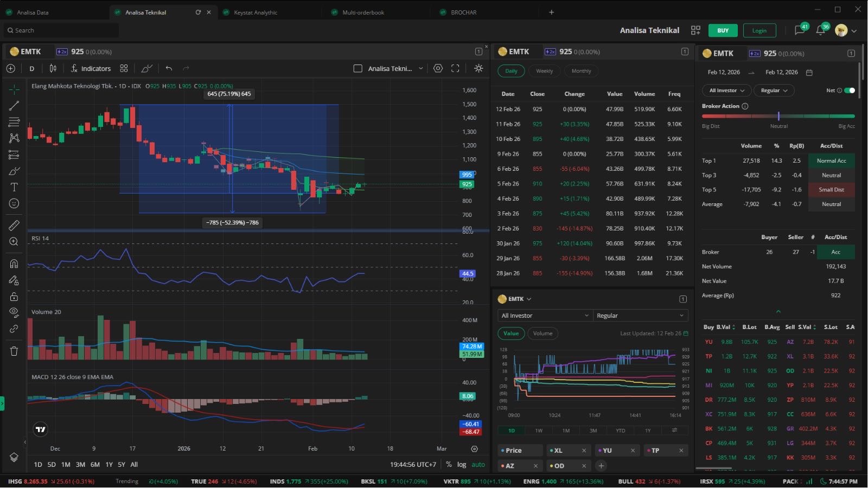Select the trend line drawing tool
This screenshot has width=868, height=488.
coord(14,106)
